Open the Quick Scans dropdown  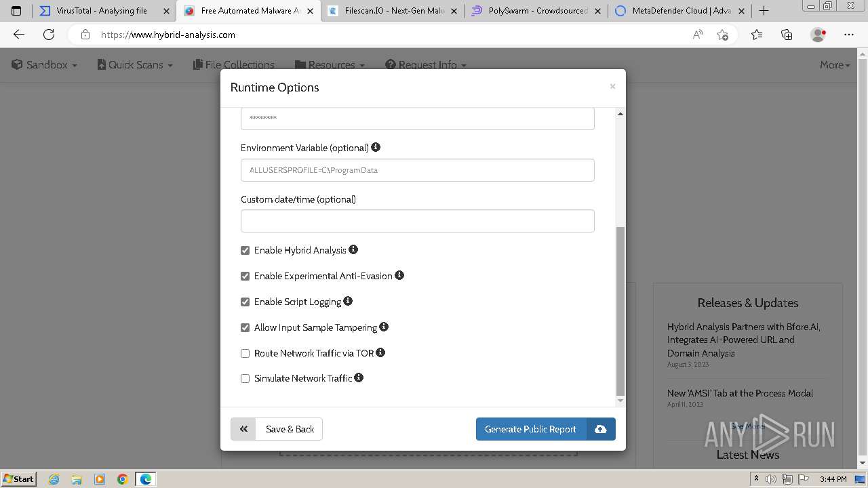pyautogui.click(x=135, y=65)
